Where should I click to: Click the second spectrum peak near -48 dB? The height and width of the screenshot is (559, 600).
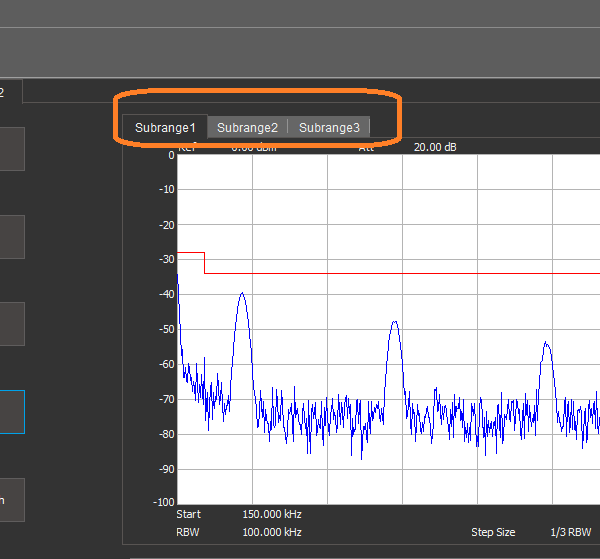pyautogui.click(x=395, y=323)
